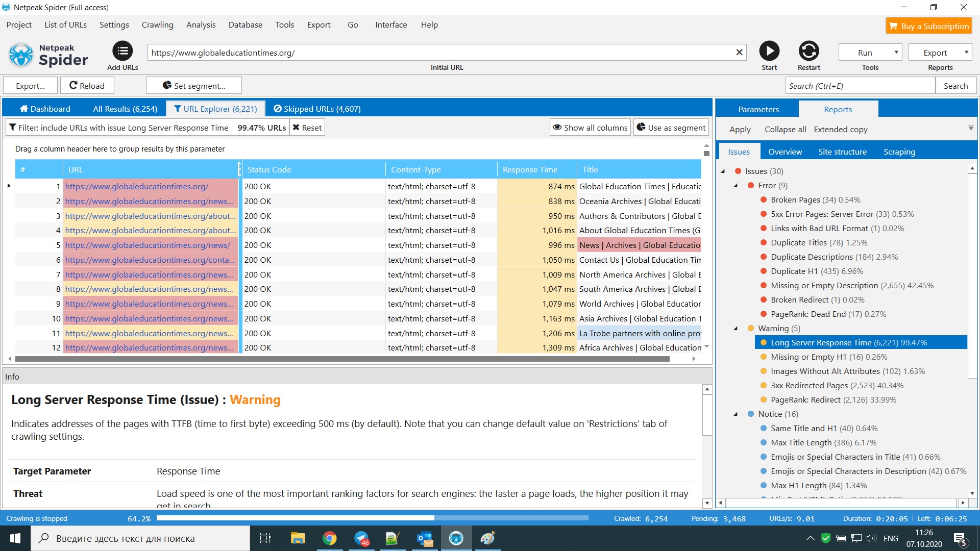The height and width of the screenshot is (551, 980).
Task: Click the Search button
Action: click(x=956, y=86)
